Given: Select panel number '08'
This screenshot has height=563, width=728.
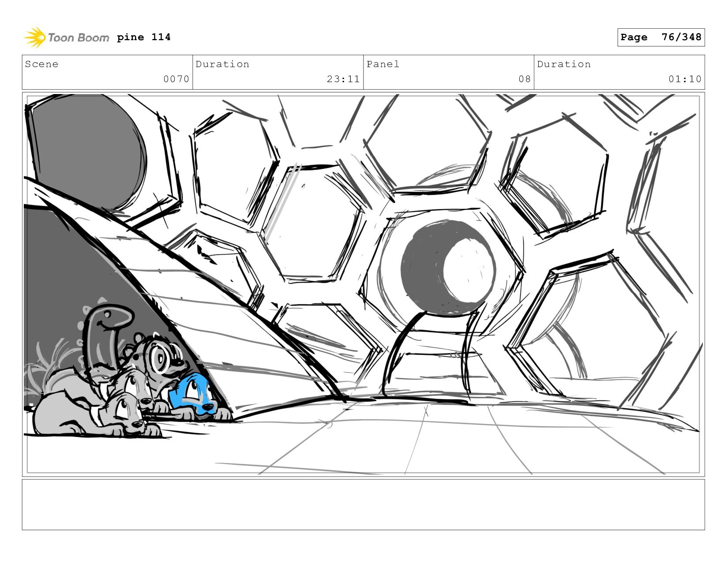Looking at the screenshot, I should 525,79.
